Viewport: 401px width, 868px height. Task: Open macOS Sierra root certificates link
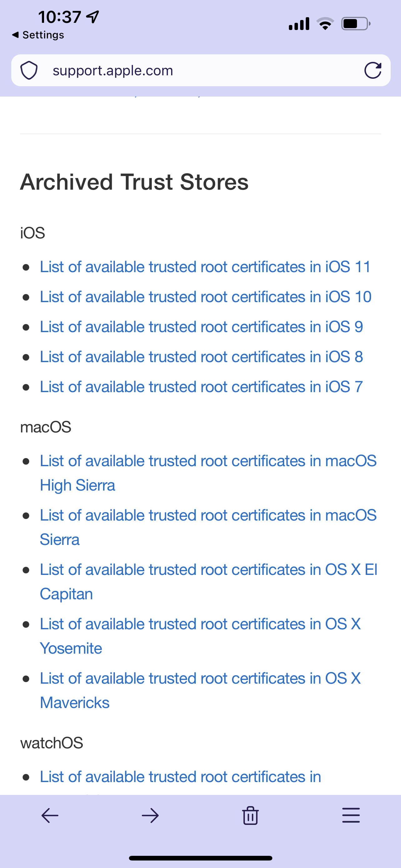point(208,527)
